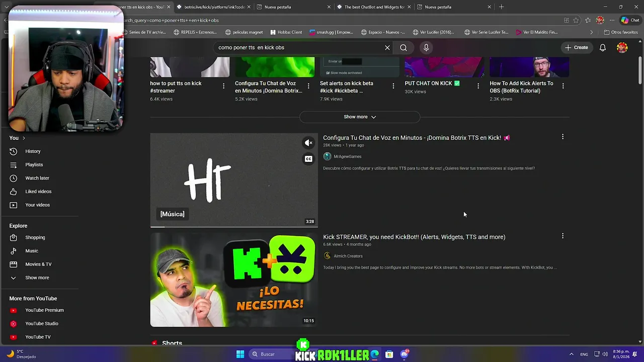The height and width of the screenshot is (362, 644).
Task: Open options for 'PUT CHAT ON KICK' card
Action: tap(478, 86)
